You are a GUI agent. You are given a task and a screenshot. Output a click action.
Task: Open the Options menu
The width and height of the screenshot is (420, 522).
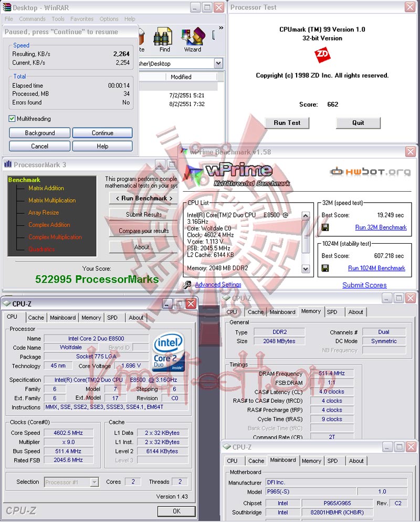click(x=109, y=19)
